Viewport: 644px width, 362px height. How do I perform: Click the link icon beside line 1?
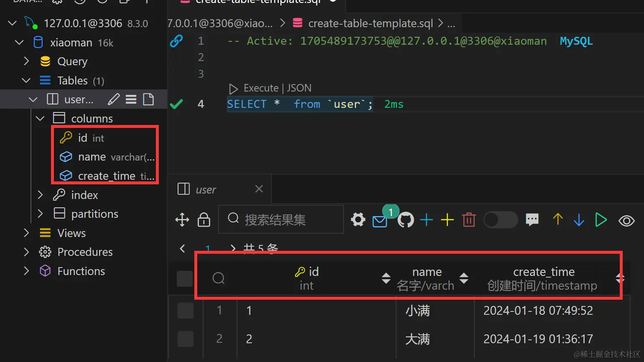pyautogui.click(x=176, y=41)
